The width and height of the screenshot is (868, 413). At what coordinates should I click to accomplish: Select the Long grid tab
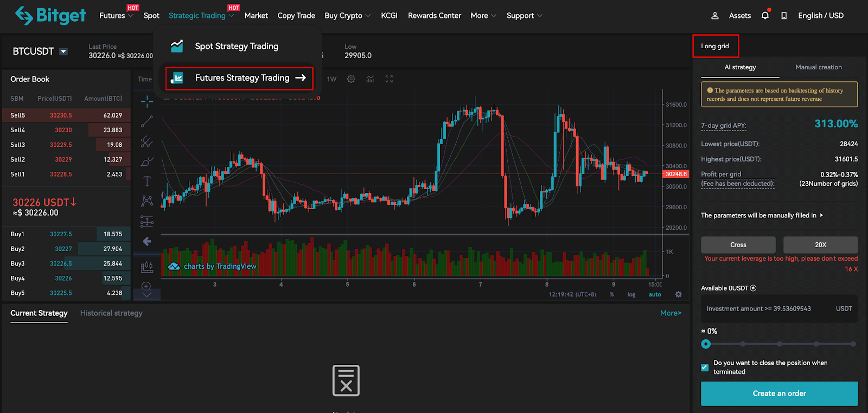[715, 46]
